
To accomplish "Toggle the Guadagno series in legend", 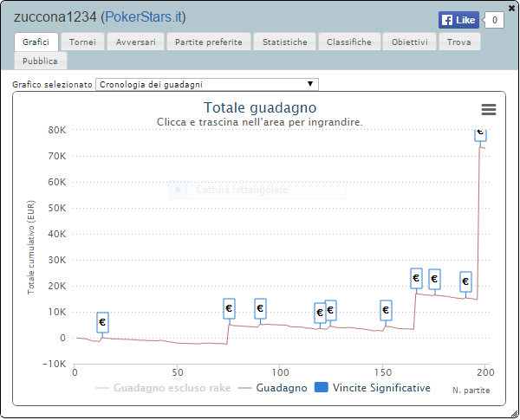I will (273, 388).
